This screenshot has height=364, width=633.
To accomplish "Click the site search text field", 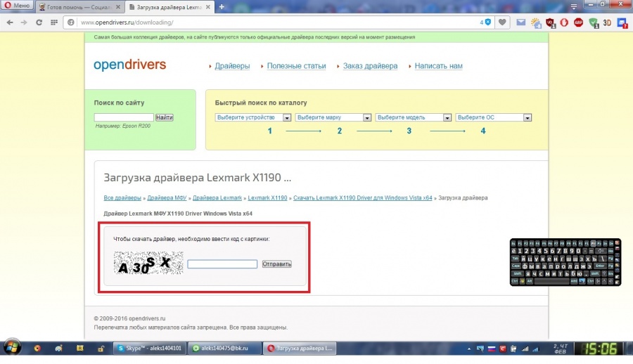I will pos(124,117).
